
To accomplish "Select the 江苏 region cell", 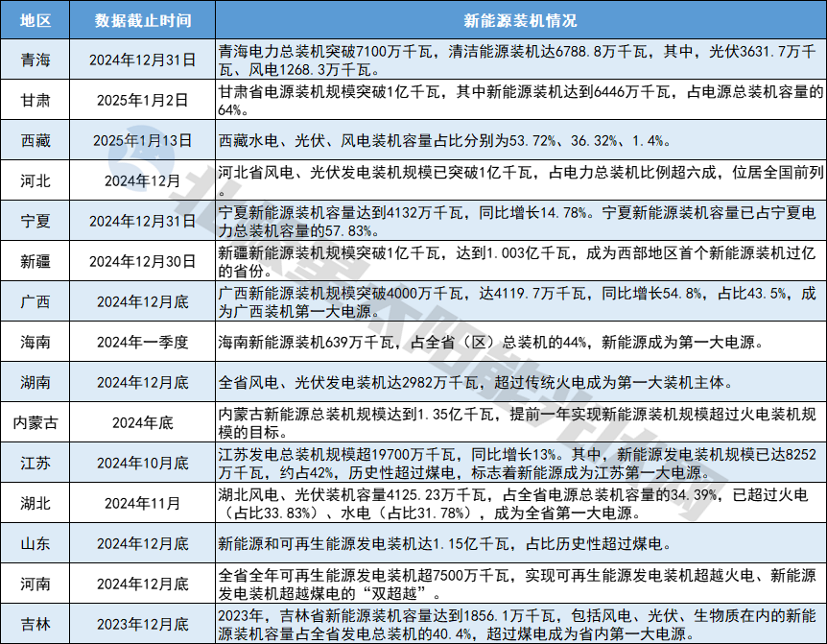I will (35, 464).
